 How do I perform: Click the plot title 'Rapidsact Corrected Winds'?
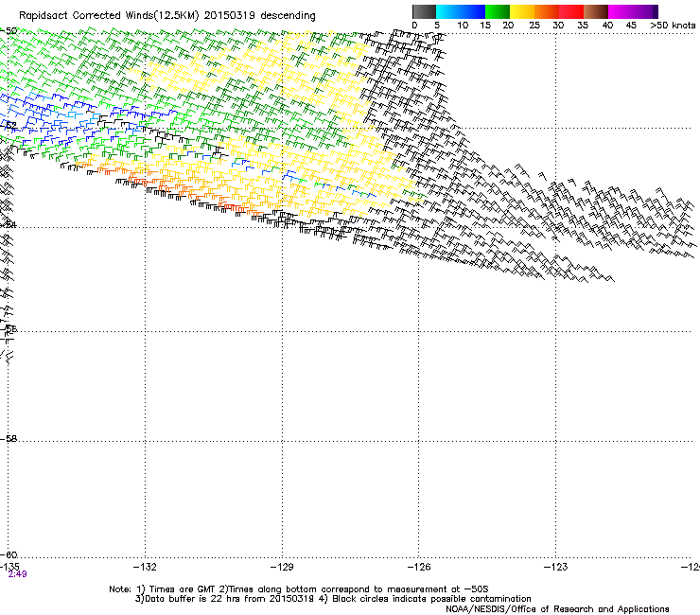pos(86,16)
